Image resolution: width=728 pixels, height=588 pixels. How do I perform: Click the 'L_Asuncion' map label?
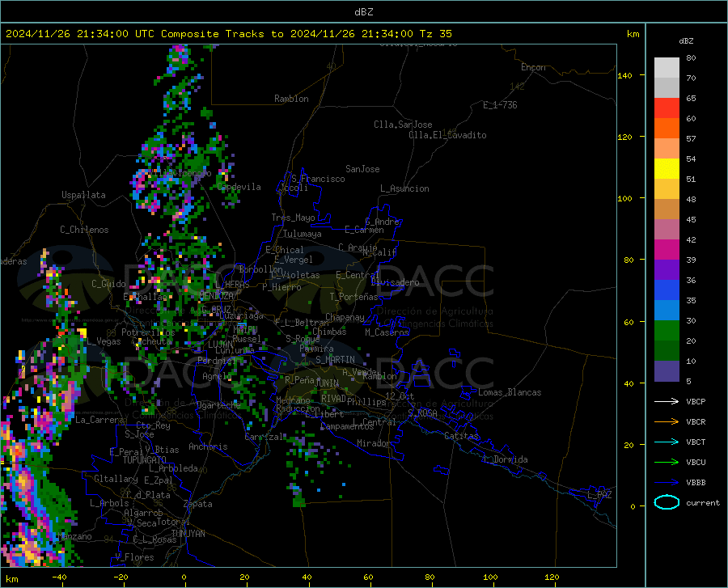pyautogui.click(x=404, y=188)
